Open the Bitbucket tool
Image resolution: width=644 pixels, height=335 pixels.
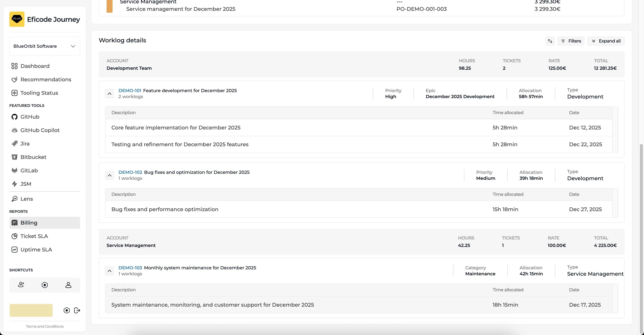[x=33, y=157]
